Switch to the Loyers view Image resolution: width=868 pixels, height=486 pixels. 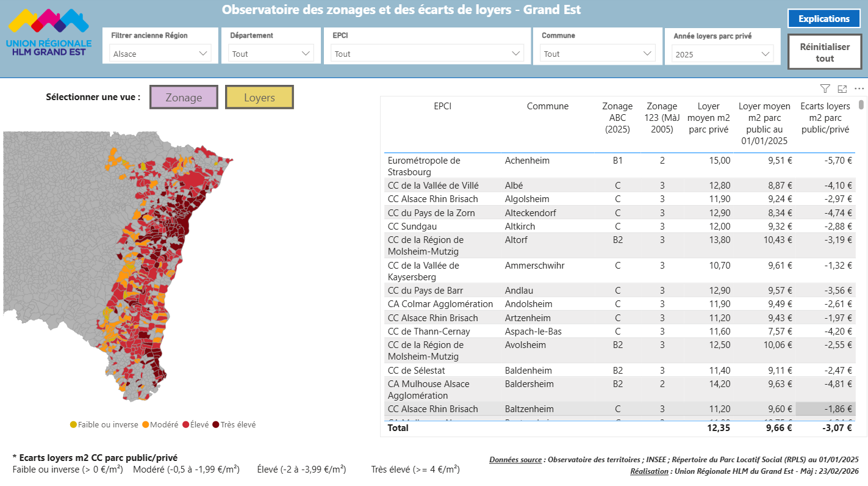(x=259, y=97)
